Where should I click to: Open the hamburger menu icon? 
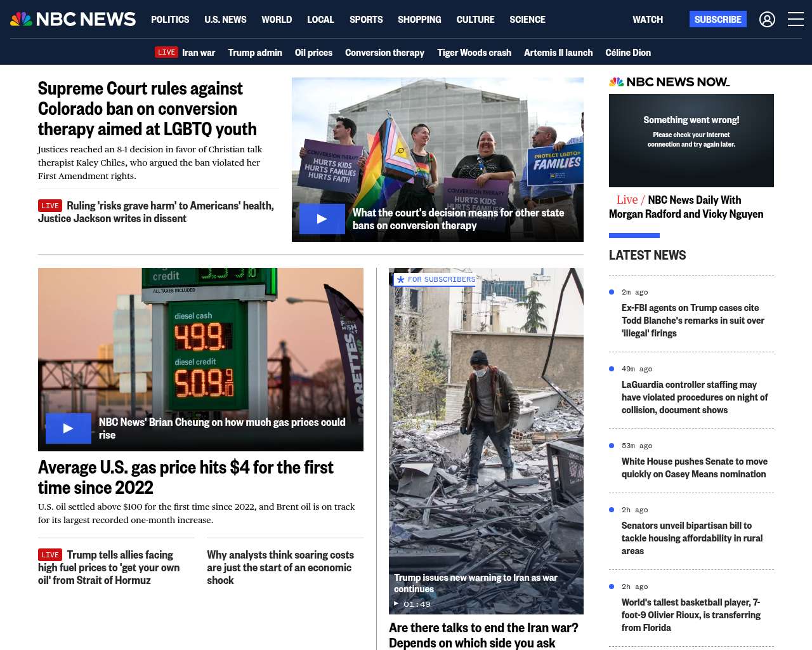796,20
